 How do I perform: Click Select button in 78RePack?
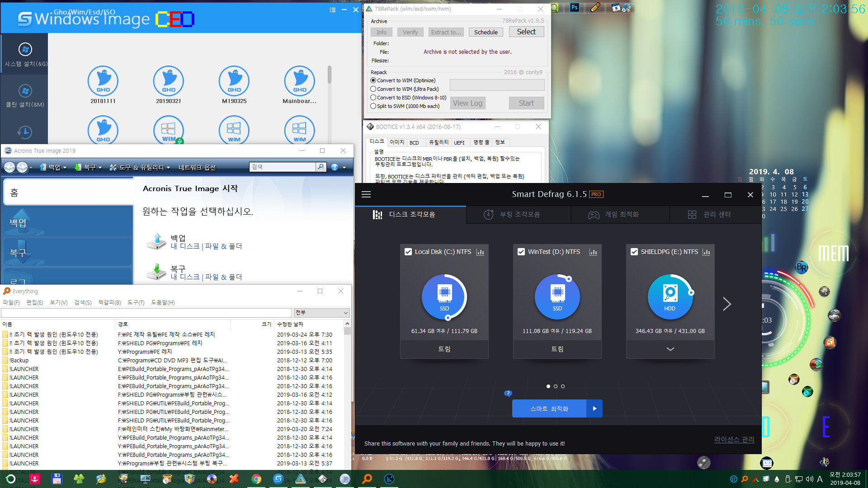point(526,32)
